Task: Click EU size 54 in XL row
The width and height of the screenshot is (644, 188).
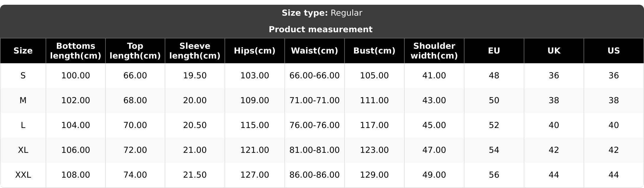Action: [x=494, y=150]
